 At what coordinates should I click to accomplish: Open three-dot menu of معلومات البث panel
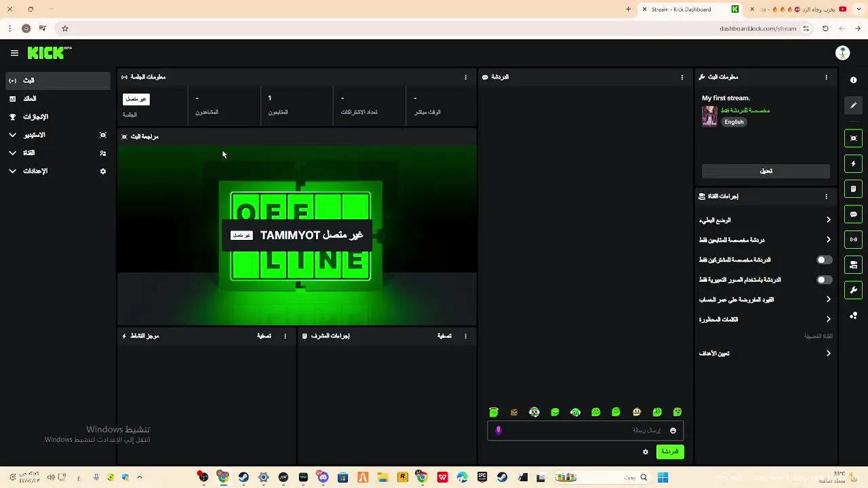click(x=826, y=77)
